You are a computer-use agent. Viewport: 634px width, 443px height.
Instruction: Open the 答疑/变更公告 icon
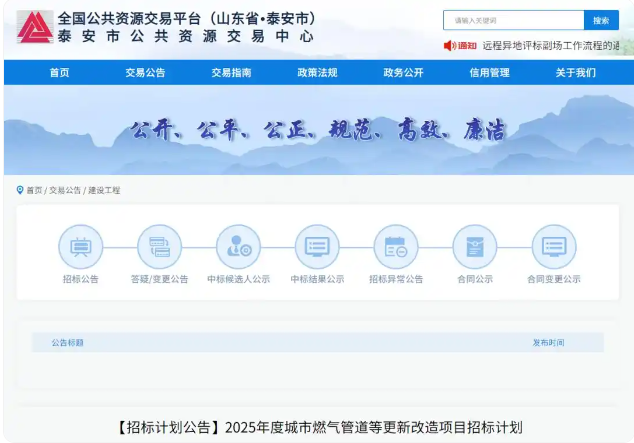tap(159, 246)
